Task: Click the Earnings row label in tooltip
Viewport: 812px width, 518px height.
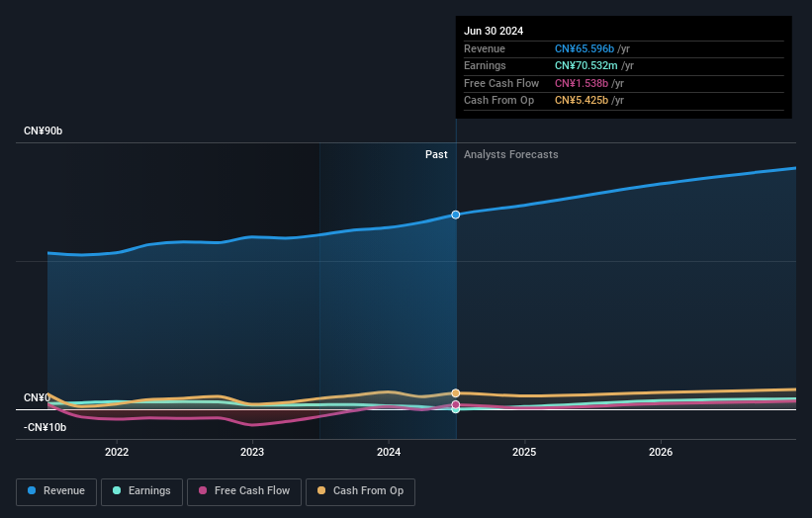Action: pos(485,65)
